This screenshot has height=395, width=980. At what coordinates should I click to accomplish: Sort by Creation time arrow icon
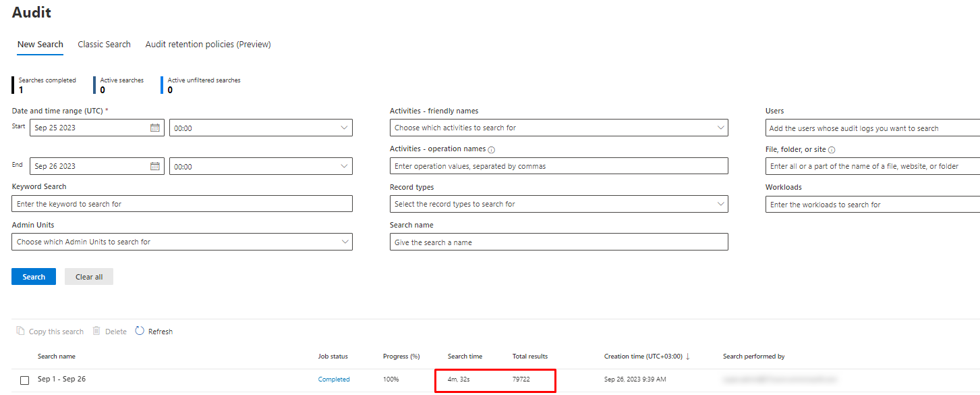point(687,357)
